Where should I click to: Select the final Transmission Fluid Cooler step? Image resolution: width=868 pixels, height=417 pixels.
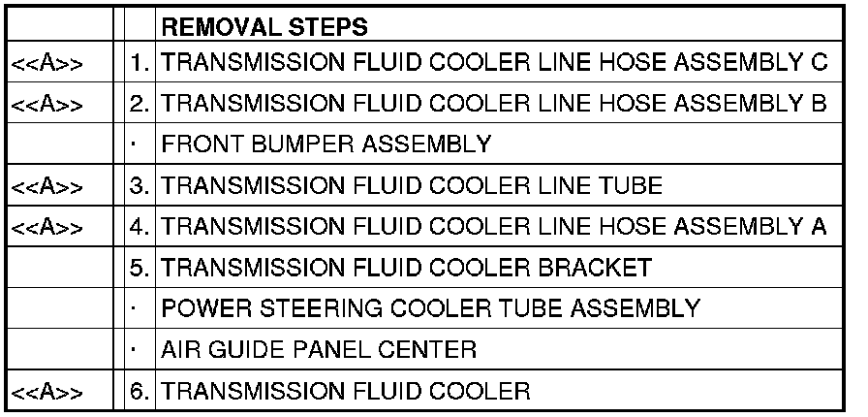point(346,392)
